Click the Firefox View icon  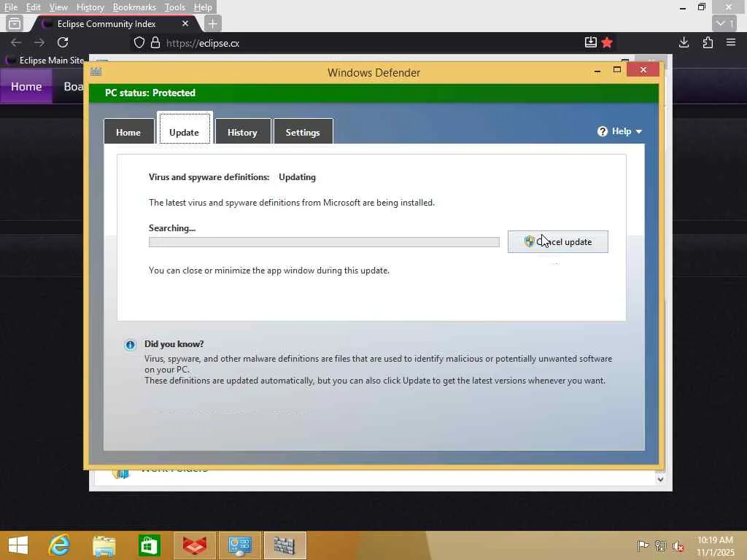pyautogui.click(x=15, y=23)
